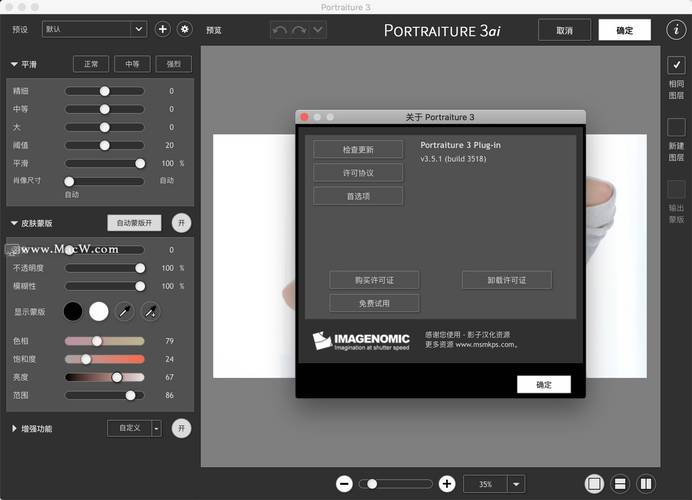
Task: Click 检查更新 button in About dialog
Action: (x=357, y=150)
